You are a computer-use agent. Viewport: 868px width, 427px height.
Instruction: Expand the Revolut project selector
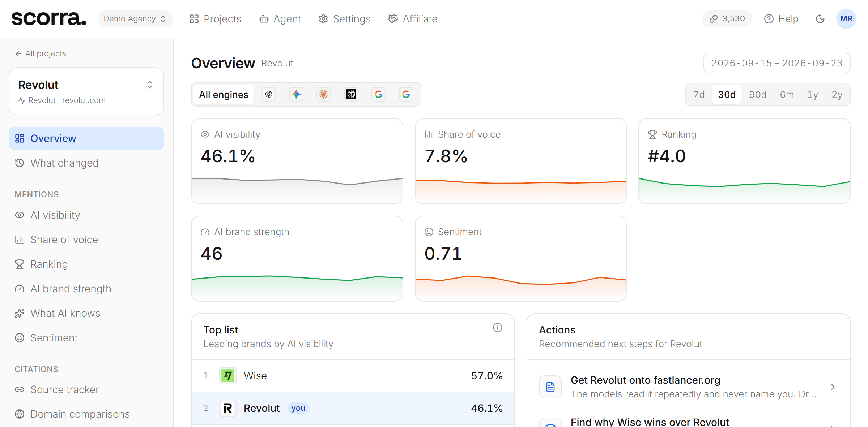click(86, 91)
